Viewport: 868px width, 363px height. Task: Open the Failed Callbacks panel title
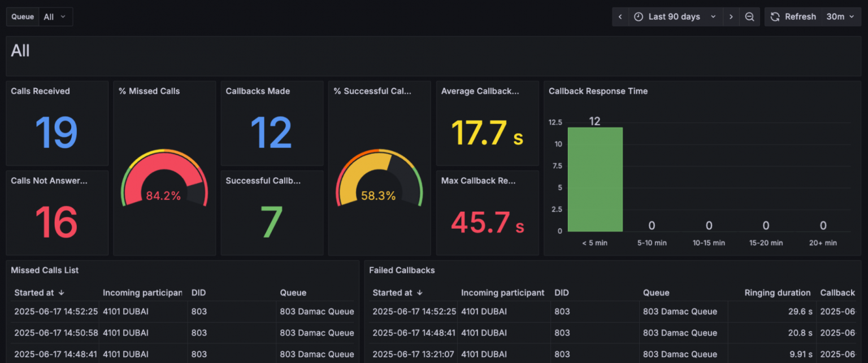[x=402, y=270]
